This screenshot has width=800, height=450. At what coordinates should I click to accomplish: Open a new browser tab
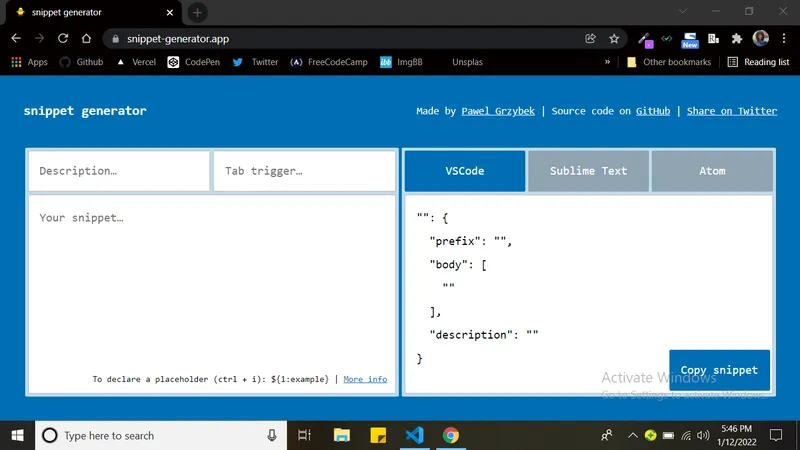[x=197, y=12]
